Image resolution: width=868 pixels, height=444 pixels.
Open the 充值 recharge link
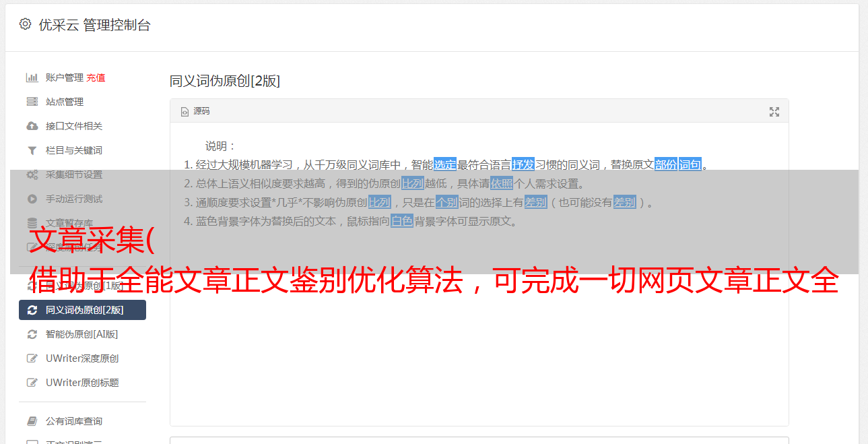(96, 77)
